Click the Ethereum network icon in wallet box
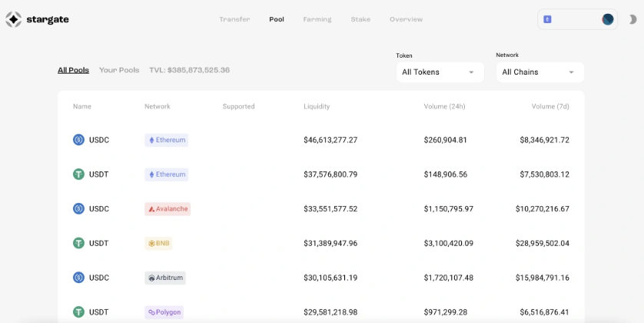Viewport: 644px width, 323px height. [547, 19]
